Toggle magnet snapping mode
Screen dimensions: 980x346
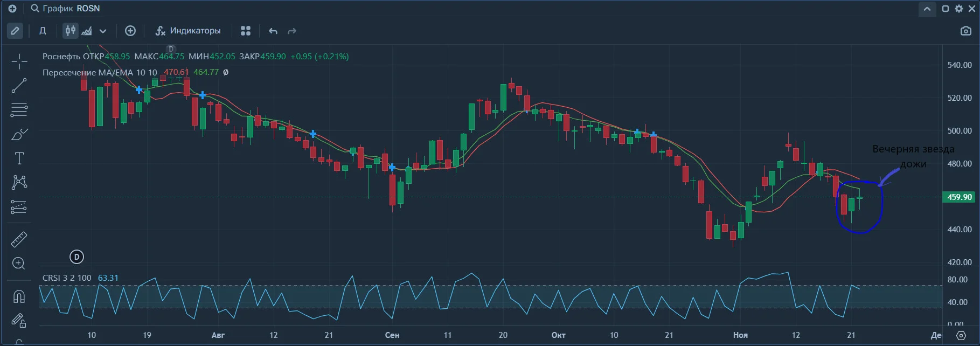19,296
